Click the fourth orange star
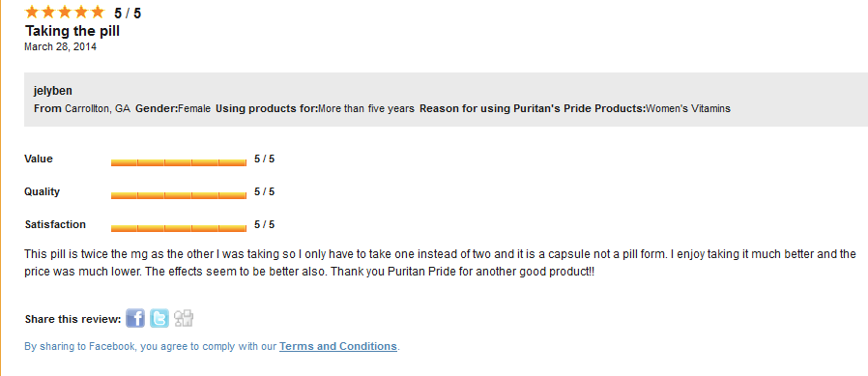Viewport: 868px width, 376px height. tap(81, 12)
